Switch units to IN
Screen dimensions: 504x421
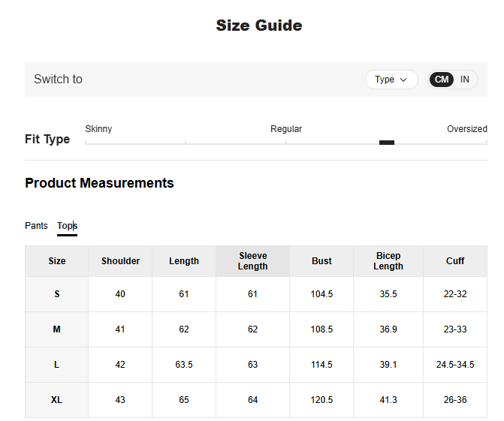click(465, 80)
